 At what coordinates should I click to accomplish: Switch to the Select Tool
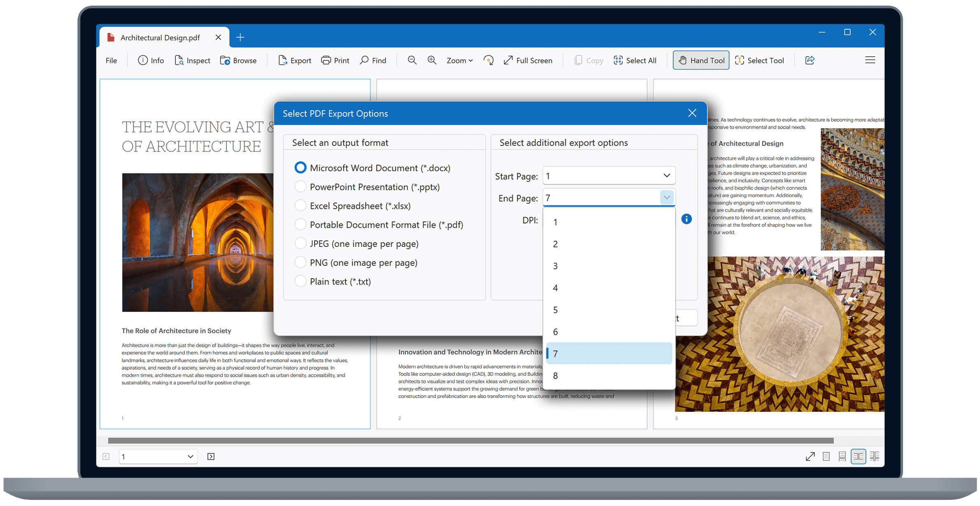tap(760, 60)
